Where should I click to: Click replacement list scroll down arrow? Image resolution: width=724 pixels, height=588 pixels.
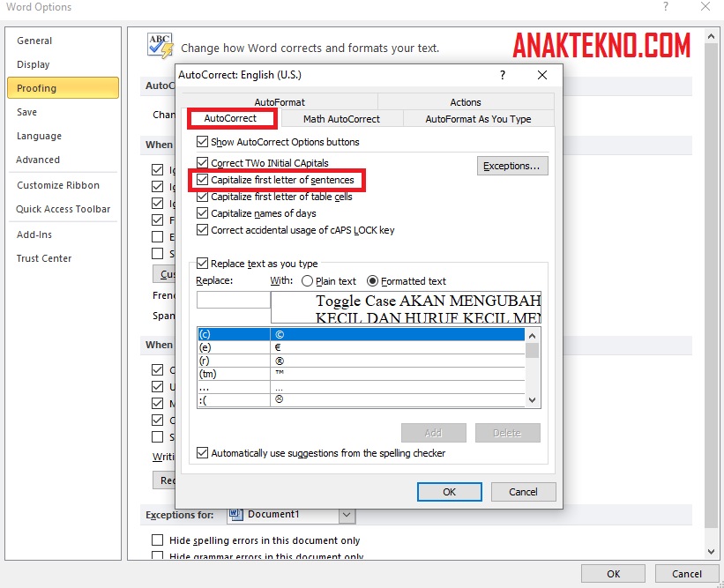tap(533, 400)
